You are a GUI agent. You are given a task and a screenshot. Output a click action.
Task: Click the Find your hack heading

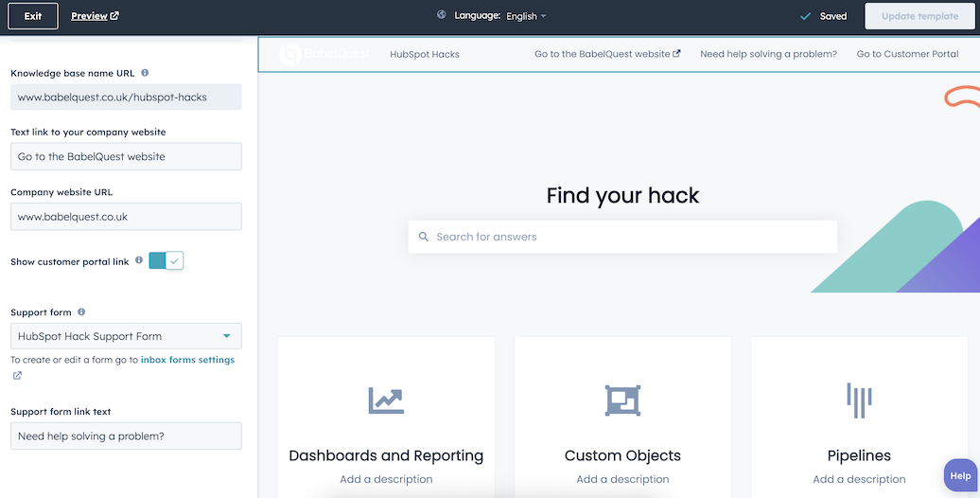(622, 195)
